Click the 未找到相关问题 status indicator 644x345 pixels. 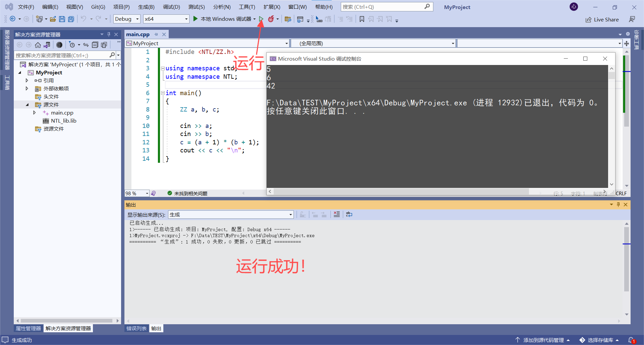pos(187,193)
